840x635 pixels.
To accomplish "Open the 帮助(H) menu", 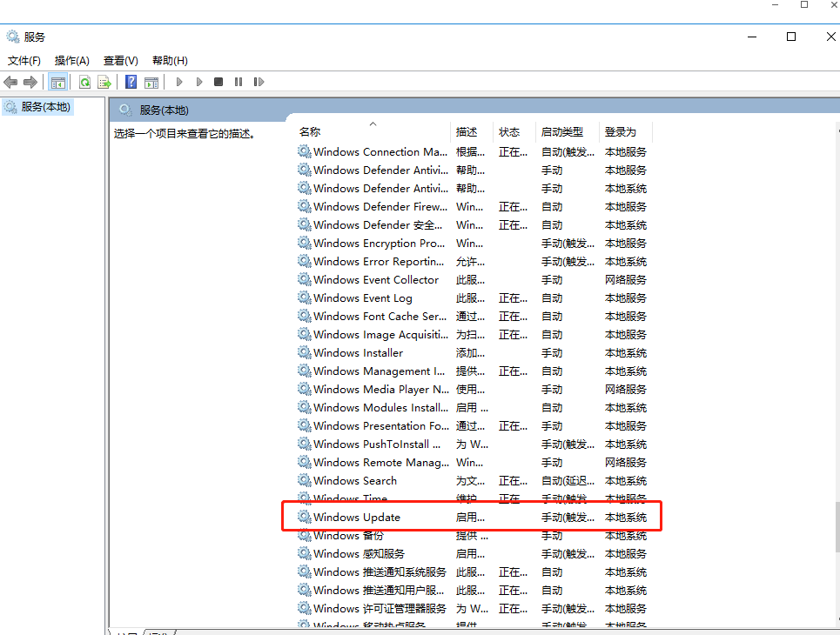I will (170, 61).
